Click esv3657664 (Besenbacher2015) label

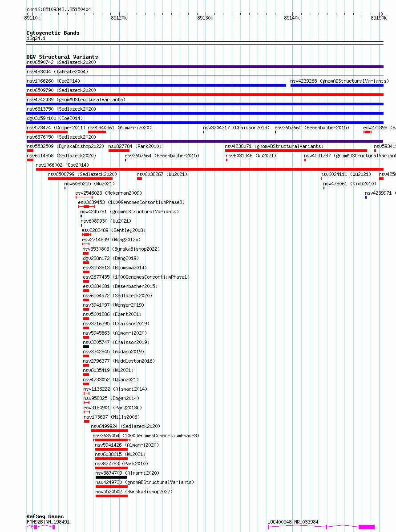pyautogui.click(x=162, y=156)
